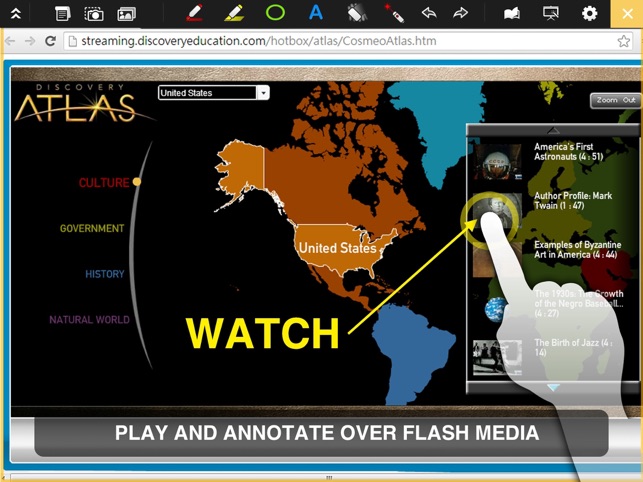The width and height of the screenshot is (643, 482).
Task: Click "America's First Astronauts (4:51)" title
Action: click(x=568, y=152)
